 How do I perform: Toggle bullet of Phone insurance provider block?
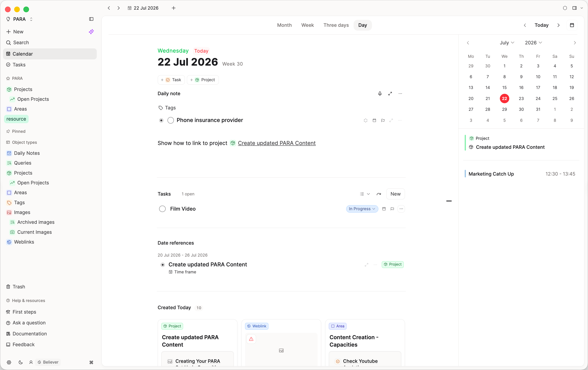(x=161, y=120)
